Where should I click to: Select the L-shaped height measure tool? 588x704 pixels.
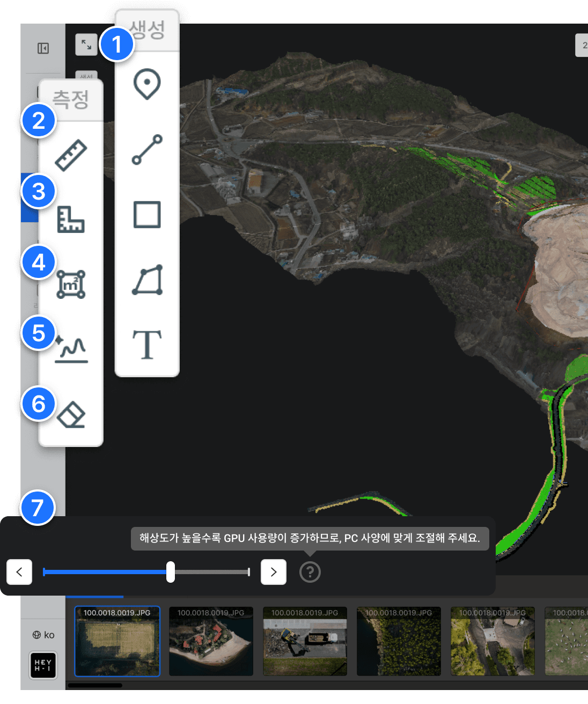click(x=71, y=219)
